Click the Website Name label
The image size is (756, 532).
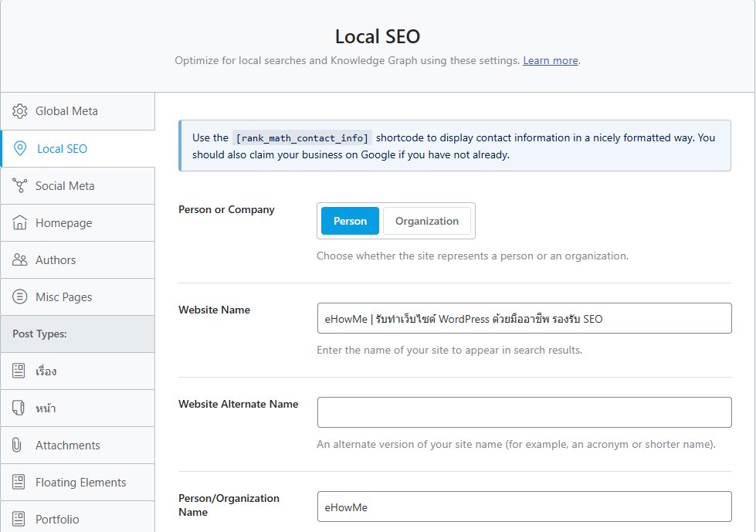point(214,310)
